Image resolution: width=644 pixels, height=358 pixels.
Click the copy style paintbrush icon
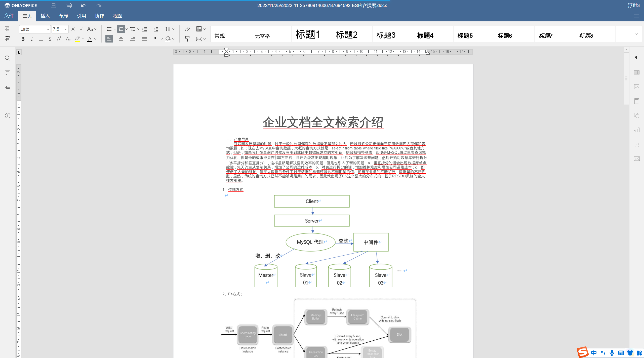coord(187,39)
